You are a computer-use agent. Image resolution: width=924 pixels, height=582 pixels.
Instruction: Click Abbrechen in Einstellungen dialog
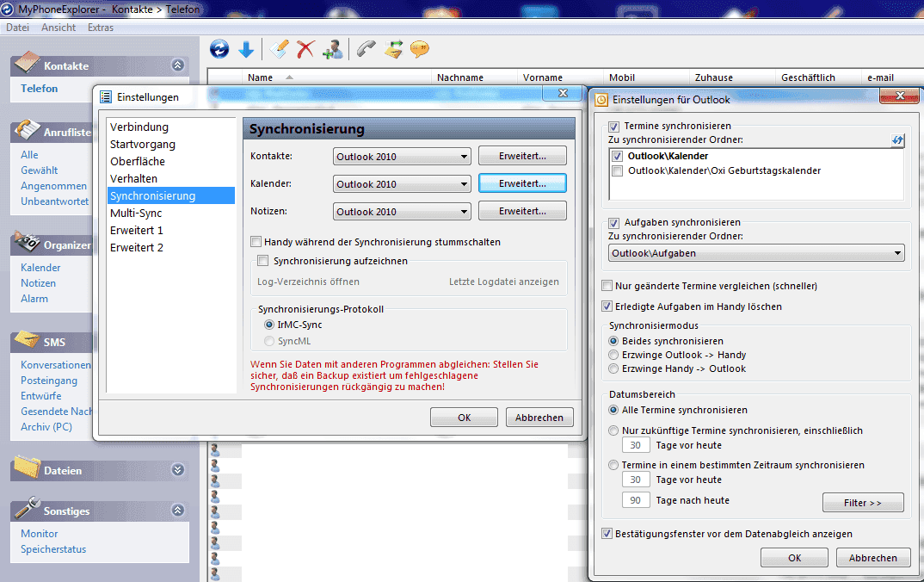(x=539, y=418)
